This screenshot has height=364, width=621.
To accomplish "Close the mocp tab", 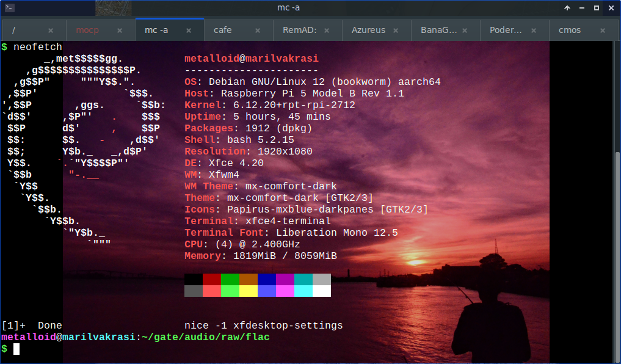I will click(x=120, y=31).
